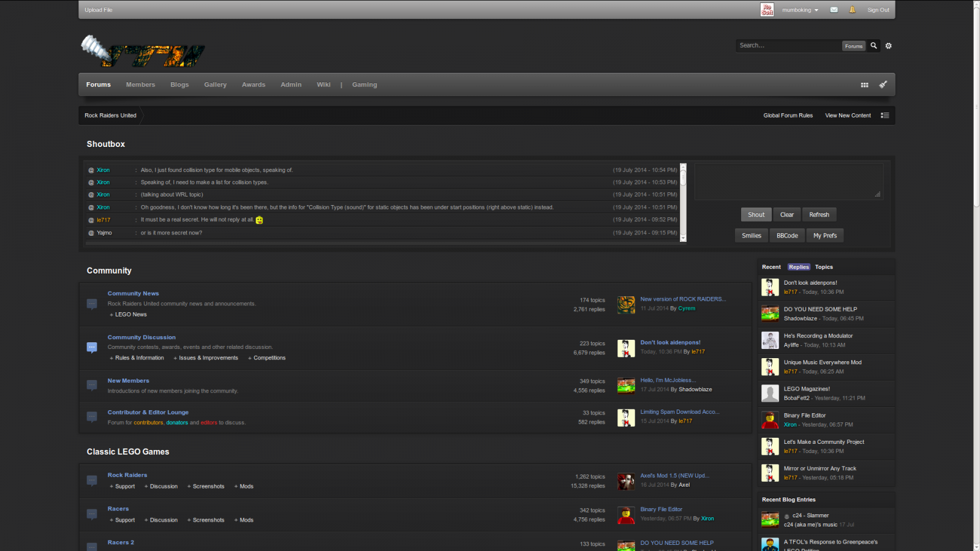Screen dimensions: 980x551
Task: Click the site logo with drill
Action: pos(143,51)
